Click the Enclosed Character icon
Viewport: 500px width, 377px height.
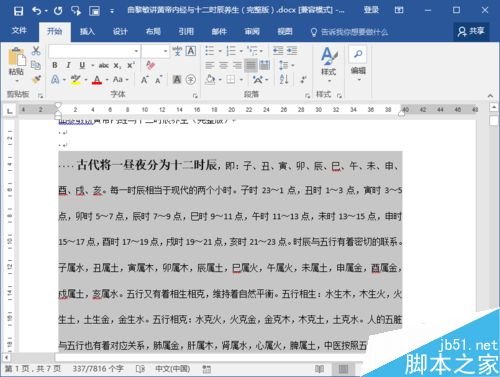click(x=190, y=79)
